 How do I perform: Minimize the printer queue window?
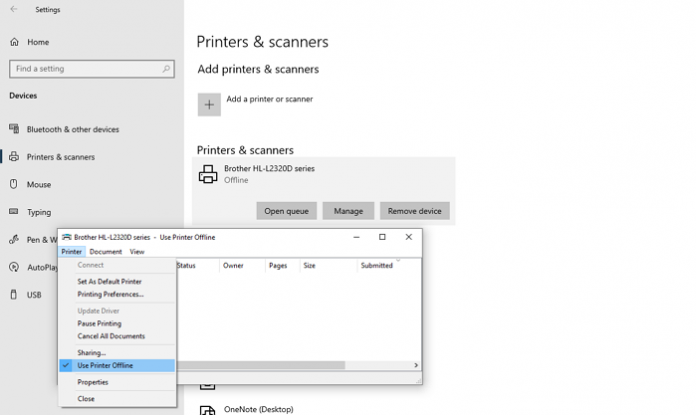point(356,237)
